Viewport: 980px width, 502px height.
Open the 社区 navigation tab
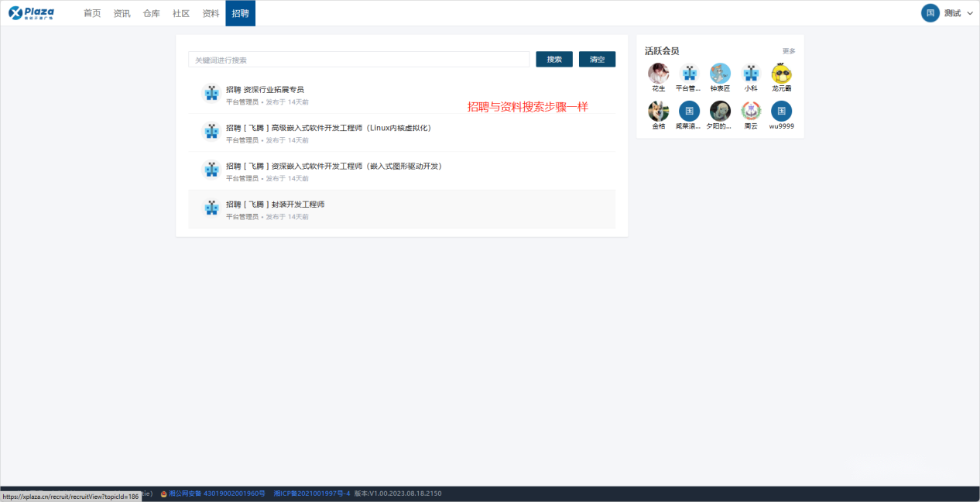181,13
